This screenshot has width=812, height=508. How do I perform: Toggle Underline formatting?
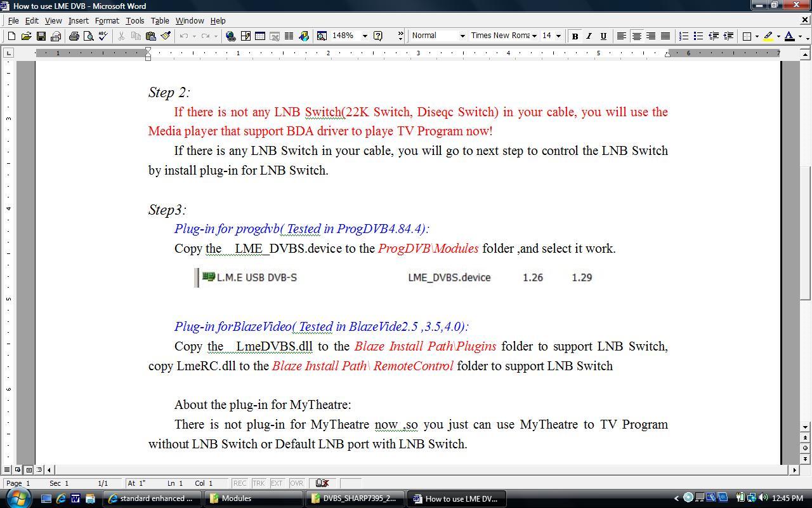pyautogui.click(x=603, y=36)
